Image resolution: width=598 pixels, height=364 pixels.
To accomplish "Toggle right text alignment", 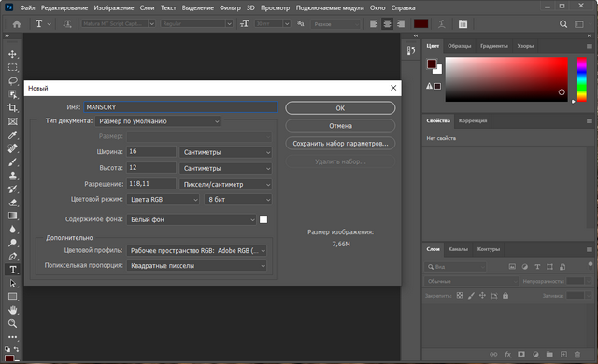I will point(401,24).
